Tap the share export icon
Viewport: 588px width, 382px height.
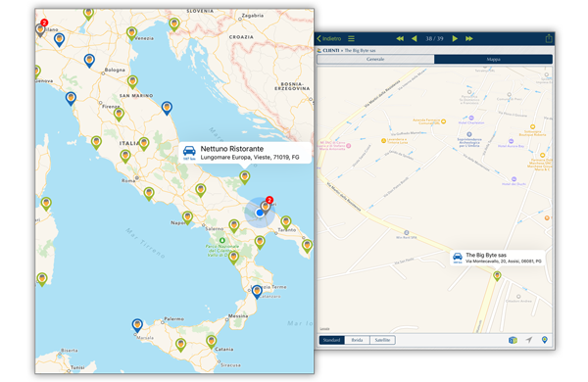(x=549, y=38)
